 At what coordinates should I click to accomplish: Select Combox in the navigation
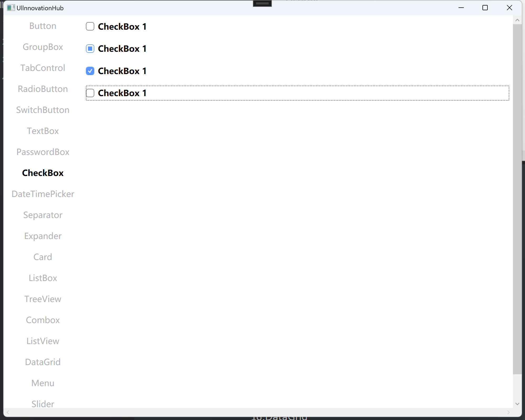pyautogui.click(x=43, y=320)
